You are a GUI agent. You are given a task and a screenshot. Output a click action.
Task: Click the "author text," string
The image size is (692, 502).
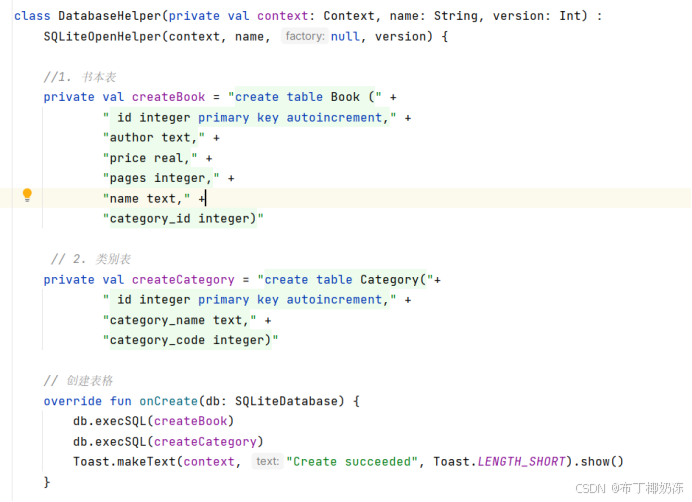tap(154, 138)
